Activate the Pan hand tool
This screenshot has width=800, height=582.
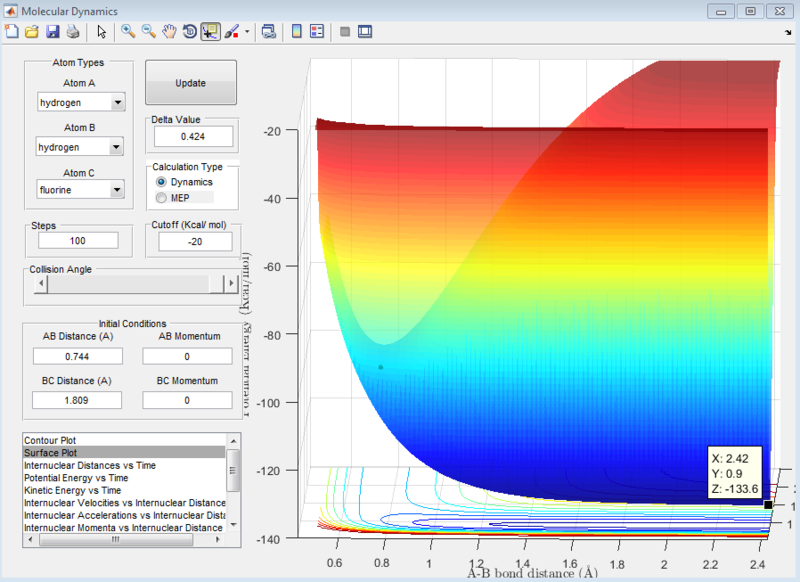(169, 32)
